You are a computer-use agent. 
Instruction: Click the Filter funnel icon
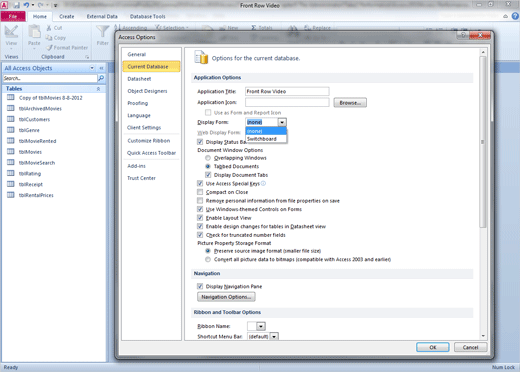click(x=102, y=32)
